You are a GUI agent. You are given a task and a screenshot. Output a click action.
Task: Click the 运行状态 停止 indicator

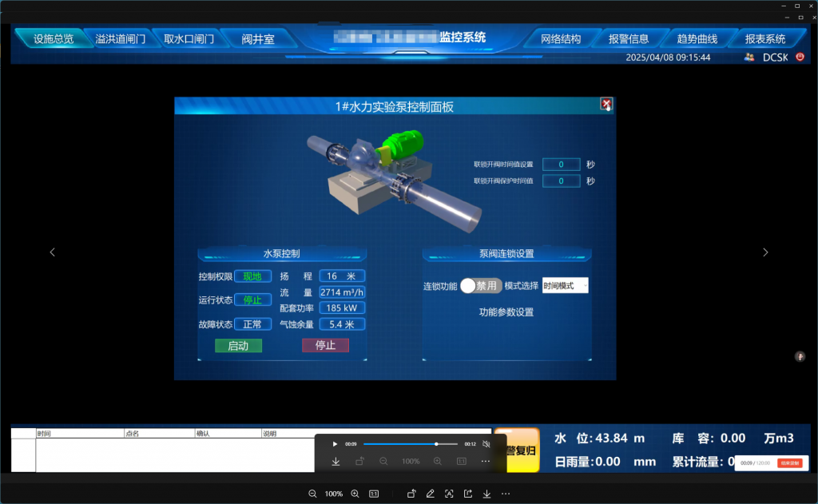(252, 300)
